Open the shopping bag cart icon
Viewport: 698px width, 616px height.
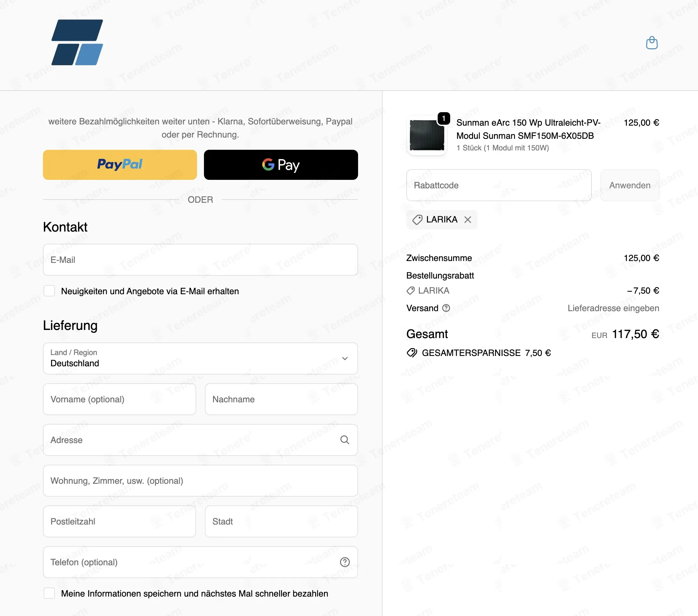652,43
